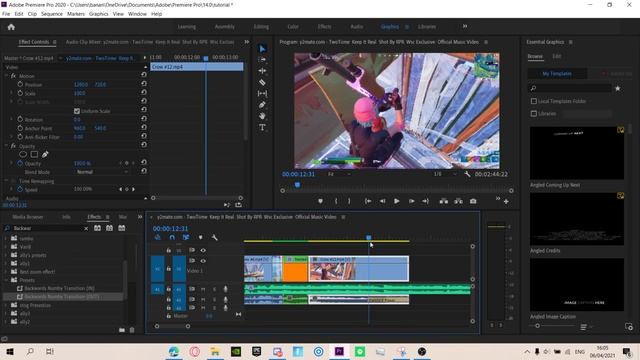
Task: Toggle Motion effect fx switch
Action: point(13,76)
